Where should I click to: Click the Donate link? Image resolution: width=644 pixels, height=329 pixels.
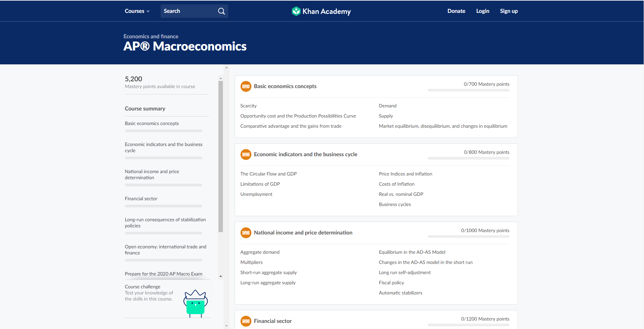[456, 11]
